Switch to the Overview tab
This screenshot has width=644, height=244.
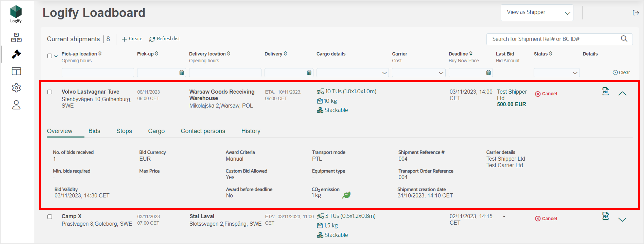60,131
